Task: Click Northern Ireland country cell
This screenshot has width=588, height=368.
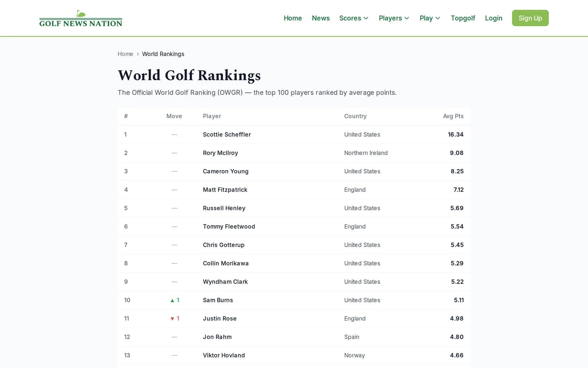Action: [366, 153]
